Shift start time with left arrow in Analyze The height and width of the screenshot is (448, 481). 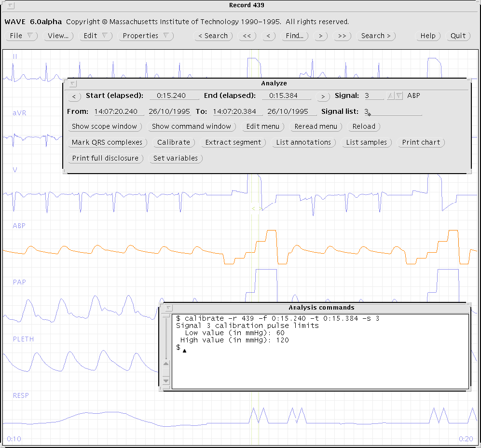(74, 96)
